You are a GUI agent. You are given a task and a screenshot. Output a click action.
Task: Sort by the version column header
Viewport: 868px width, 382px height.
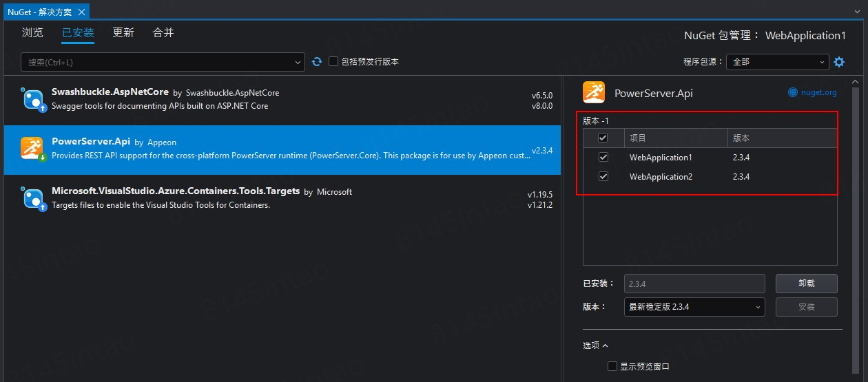[782, 138]
